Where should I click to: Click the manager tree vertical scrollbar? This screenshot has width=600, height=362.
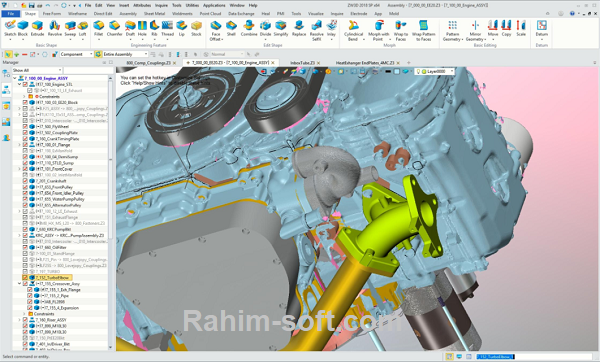[x=111, y=212]
